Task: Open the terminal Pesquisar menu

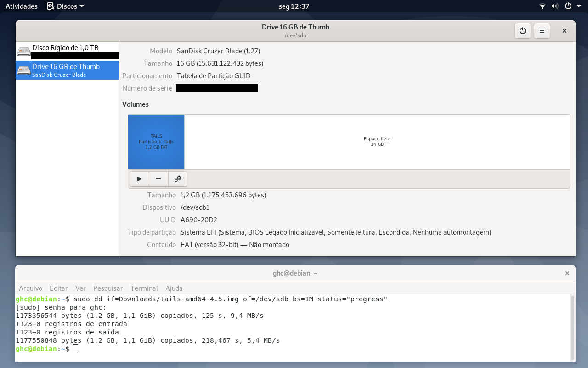Action: click(108, 288)
